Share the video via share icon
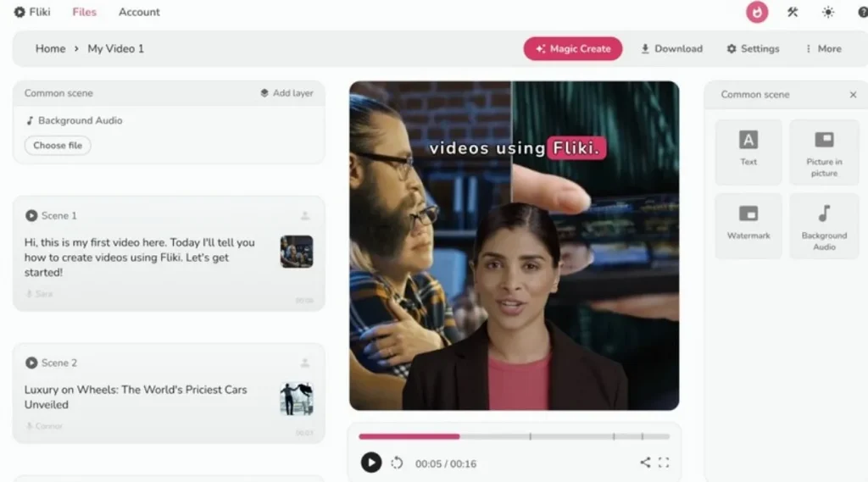The width and height of the screenshot is (868, 482). point(645,462)
